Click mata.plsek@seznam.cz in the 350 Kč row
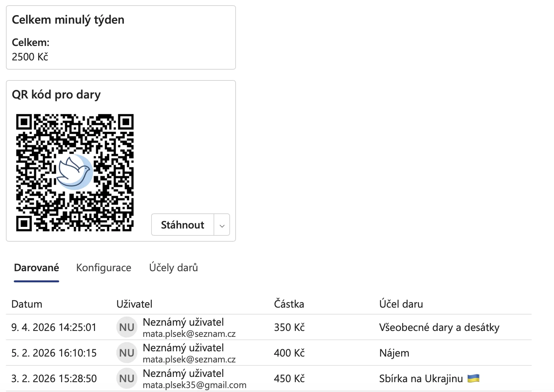The height and width of the screenshot is (392, 554). [189, 334]
